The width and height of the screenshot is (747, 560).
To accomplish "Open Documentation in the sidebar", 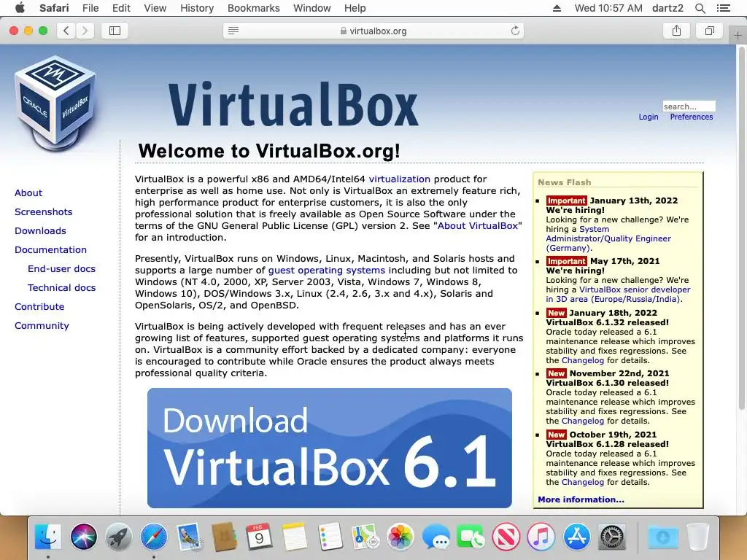I will (x=50, y=249).
